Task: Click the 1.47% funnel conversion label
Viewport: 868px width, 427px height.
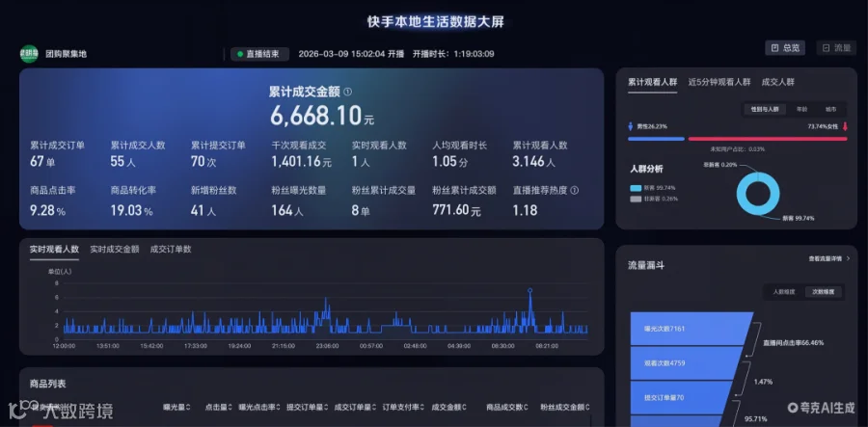Action: click(x=764, y=382)
